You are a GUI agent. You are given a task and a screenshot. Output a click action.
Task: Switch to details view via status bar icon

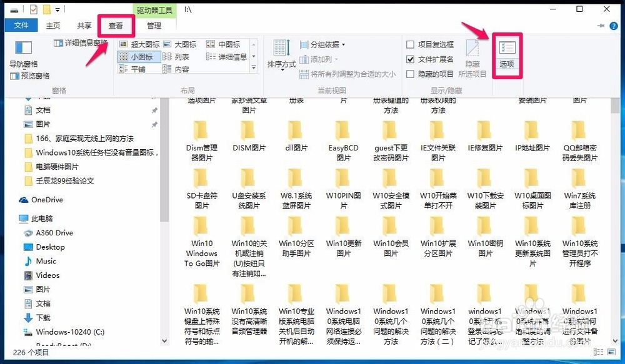point(598,352)
